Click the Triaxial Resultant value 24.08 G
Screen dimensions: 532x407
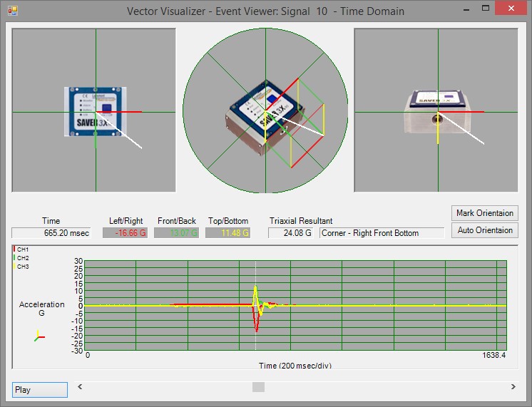(291, 233)
